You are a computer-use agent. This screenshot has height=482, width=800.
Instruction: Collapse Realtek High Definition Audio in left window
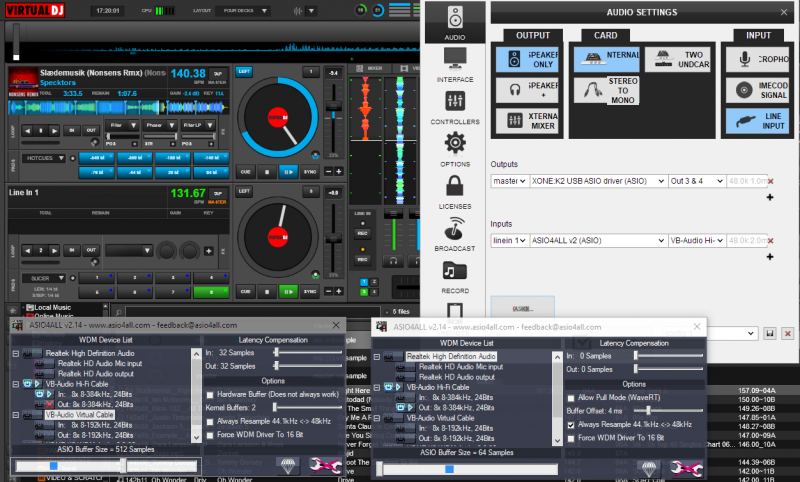pyautogui.click(x=16, y=353)
